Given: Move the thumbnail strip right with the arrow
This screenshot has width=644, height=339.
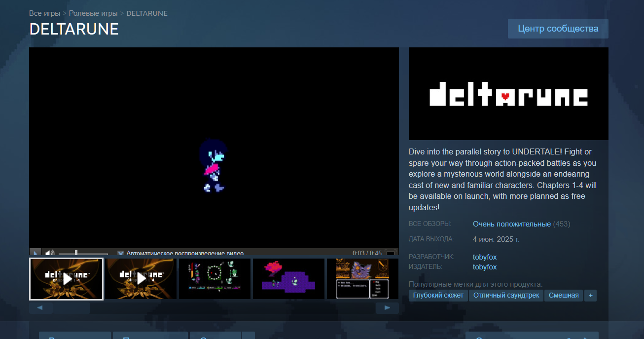Looking at the screenshot, I should (387, 308).
